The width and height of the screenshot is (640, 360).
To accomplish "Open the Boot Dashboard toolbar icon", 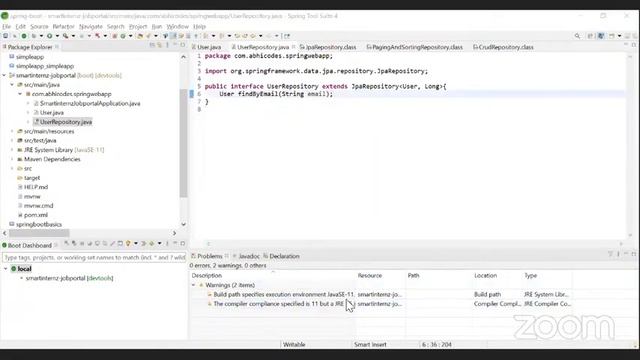I will 24,36.
